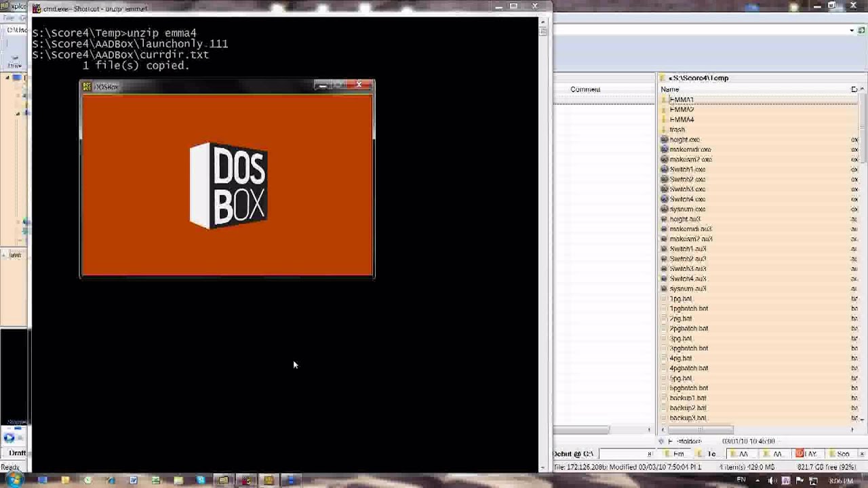Select the makesm2.au3 script icon
868x488 pixels.
point(665,239)
